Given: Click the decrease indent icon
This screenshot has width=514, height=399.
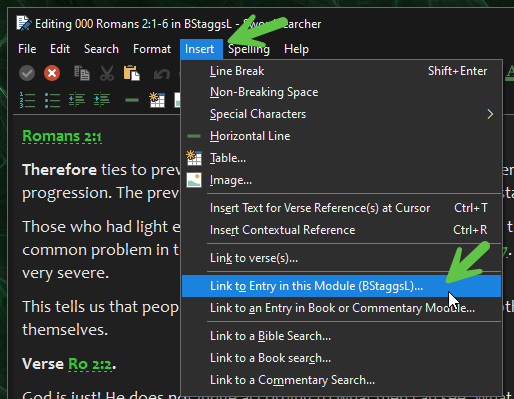Looking at the screenshot, I should (77, 100).
